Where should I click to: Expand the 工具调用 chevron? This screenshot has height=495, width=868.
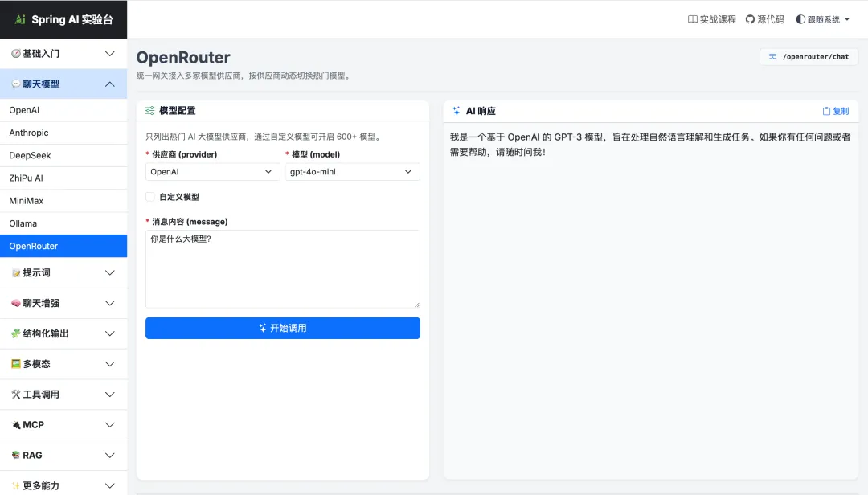(x=109, y=395)
